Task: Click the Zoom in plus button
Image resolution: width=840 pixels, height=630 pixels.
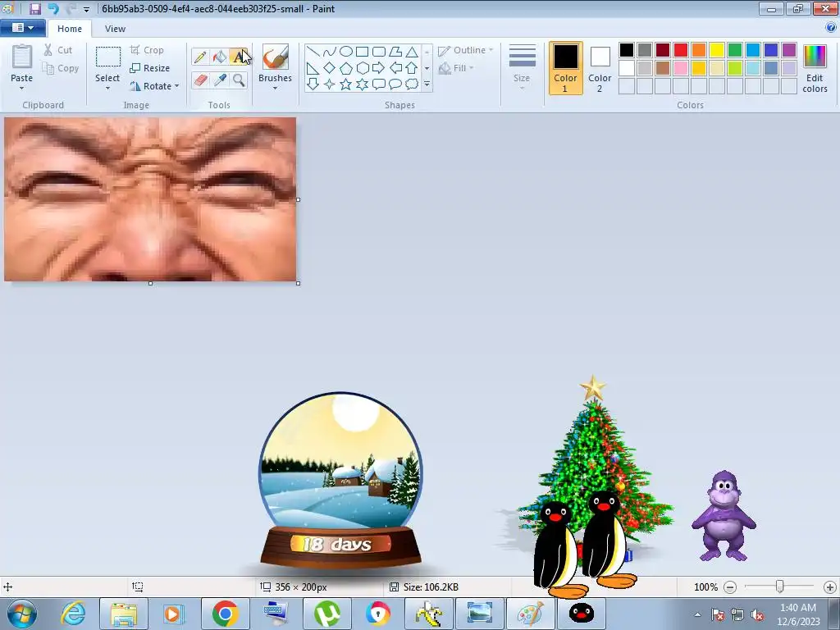Action: [x=830, y=587]
